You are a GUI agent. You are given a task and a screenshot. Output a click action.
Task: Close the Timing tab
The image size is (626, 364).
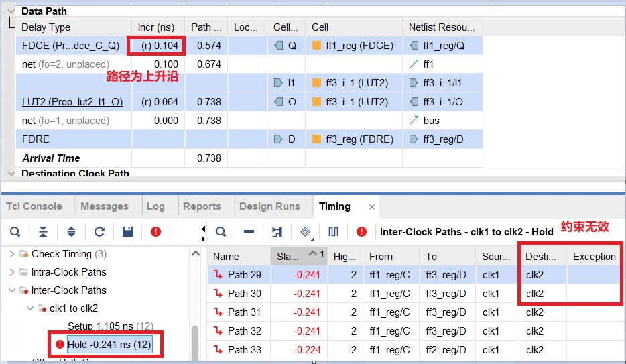click(x=372, y=207)
